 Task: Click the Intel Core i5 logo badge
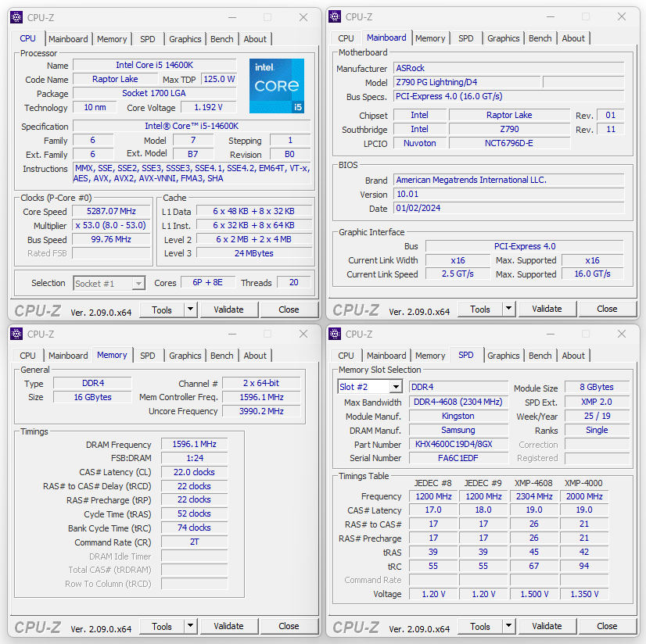[x=277, y=86]
